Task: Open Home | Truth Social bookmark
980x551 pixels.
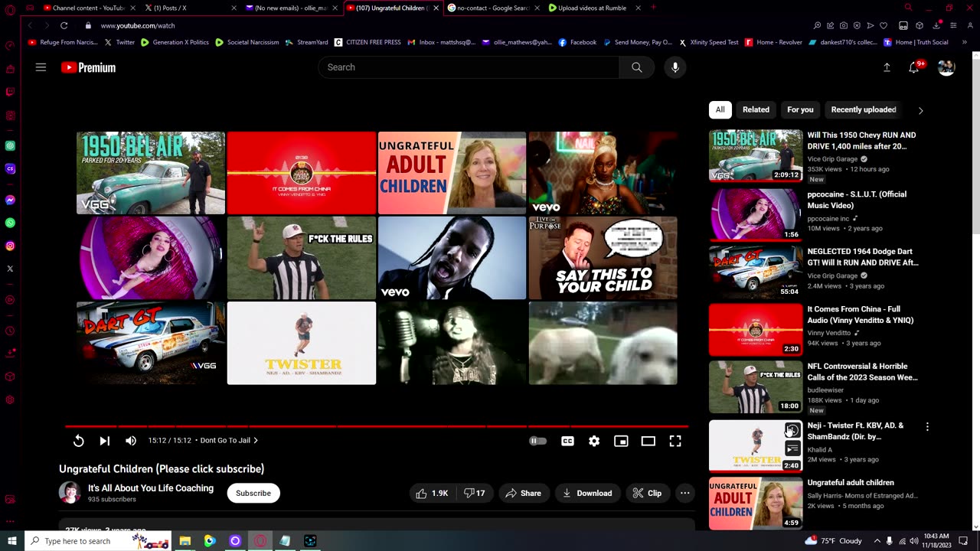Action: 916,42
